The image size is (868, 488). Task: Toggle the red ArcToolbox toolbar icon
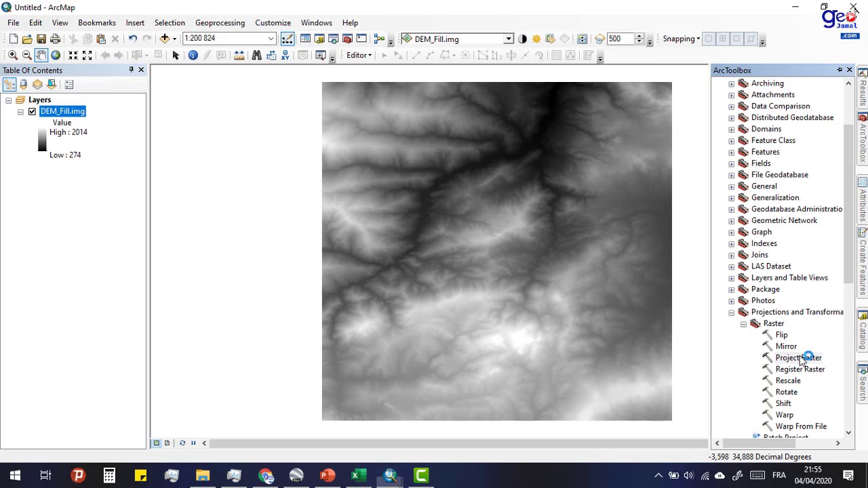click(347, 39)
